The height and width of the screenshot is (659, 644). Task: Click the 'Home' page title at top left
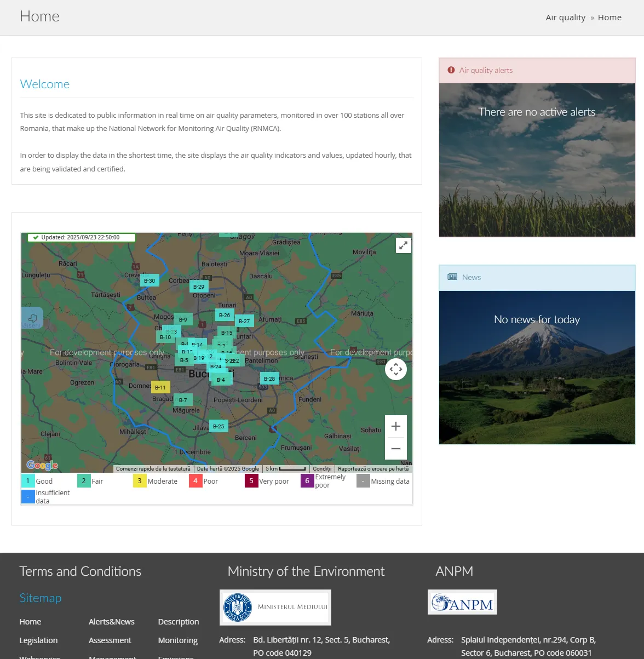pos(39,16)
